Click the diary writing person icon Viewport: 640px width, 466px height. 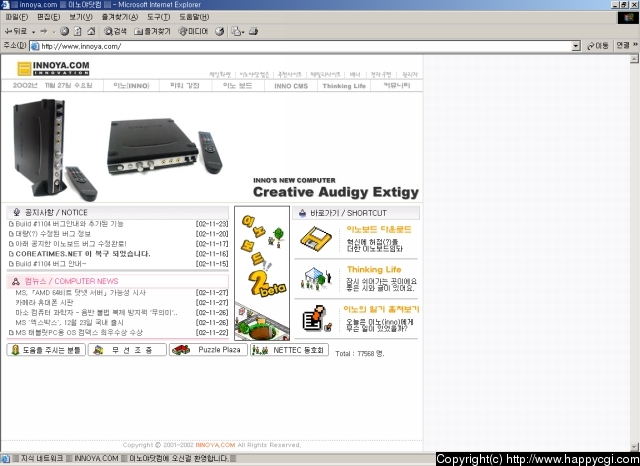[317, 318]
